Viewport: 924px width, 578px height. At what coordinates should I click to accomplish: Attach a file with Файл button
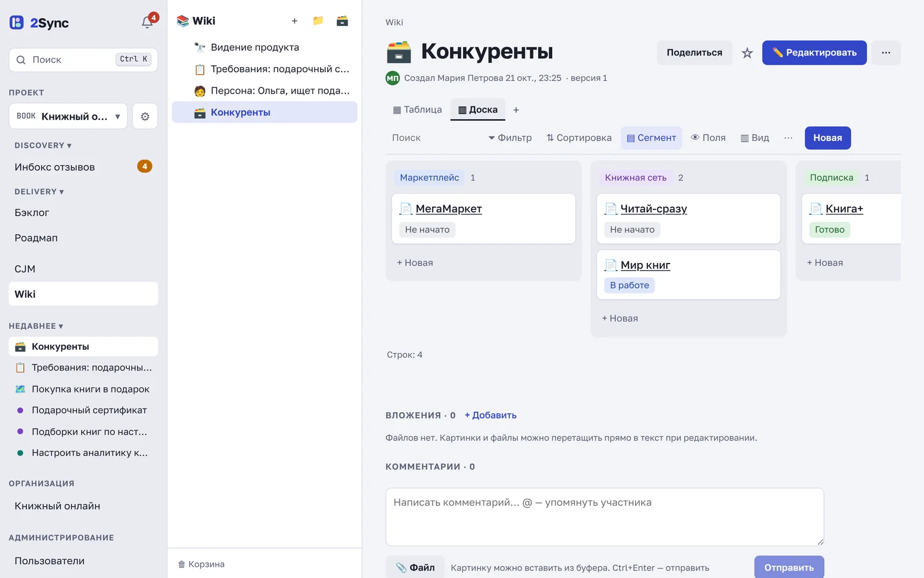click(x=415, y=568)
